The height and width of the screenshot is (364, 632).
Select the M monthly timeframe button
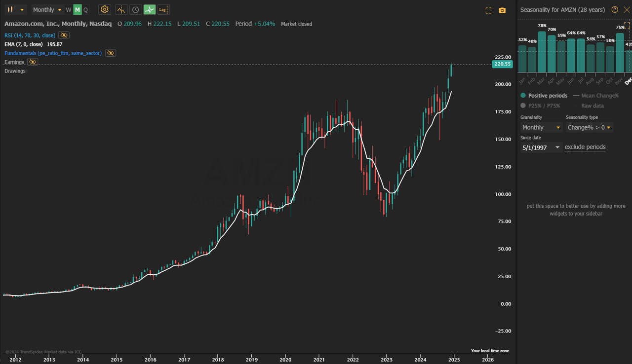click(78, 10)
